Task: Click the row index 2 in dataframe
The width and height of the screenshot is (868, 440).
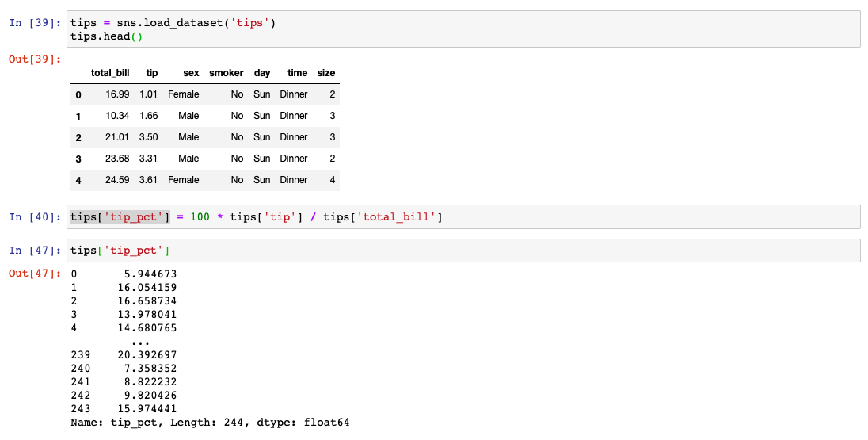Action: [x=78, y=137]
